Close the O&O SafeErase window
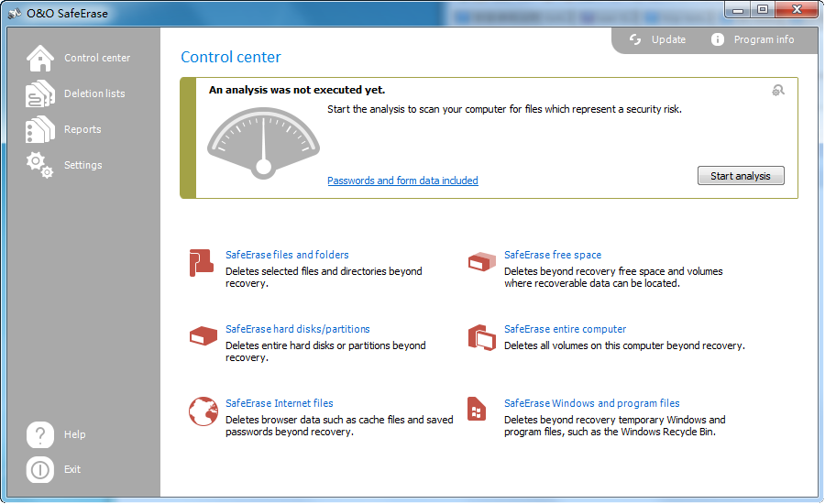The image size is (825, 504). (x=797, y=9)
